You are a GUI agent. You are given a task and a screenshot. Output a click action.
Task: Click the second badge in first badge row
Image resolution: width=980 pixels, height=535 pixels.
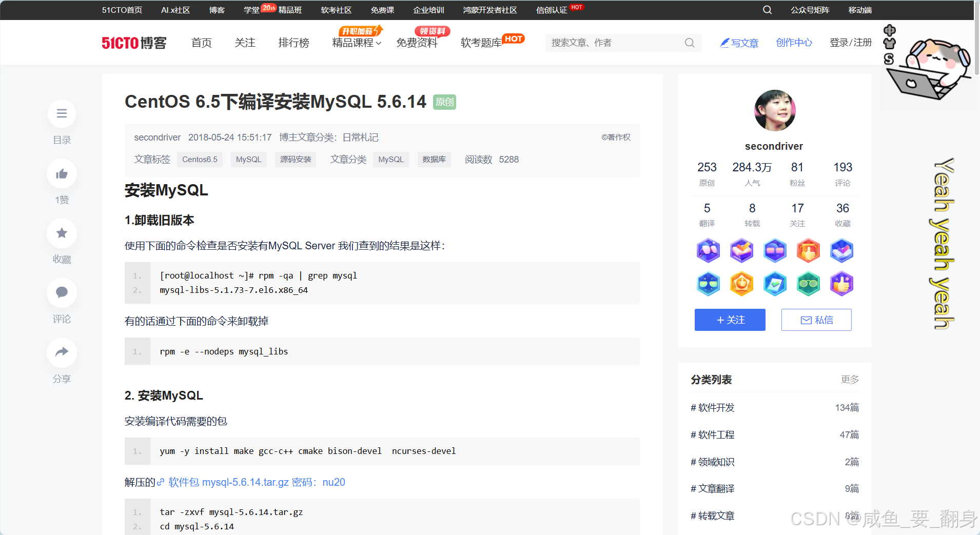pyautogui.click(x=741, y=251)
